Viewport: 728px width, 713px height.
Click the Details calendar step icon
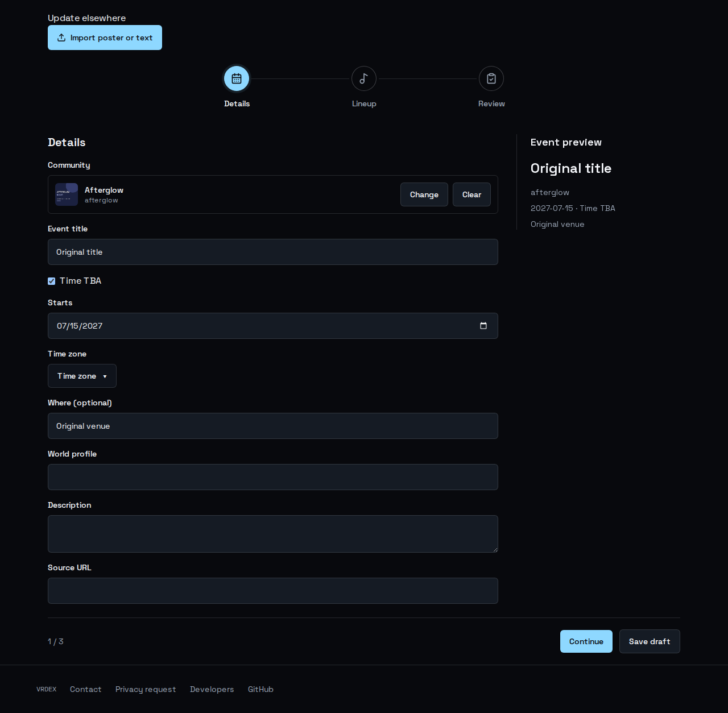pyautogui.click(x=237, y=78)
